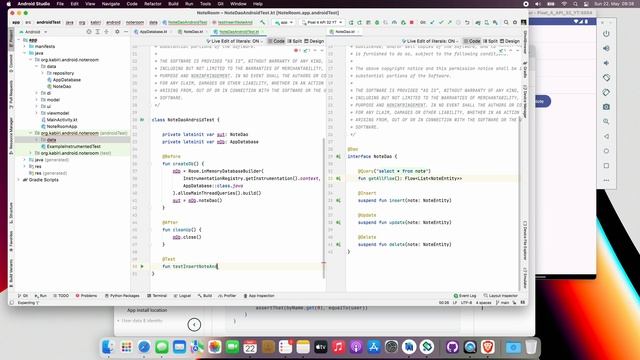Viewport: 640px width, 360px height.
Task: Click Git branch 'main' in status bar
Action: click(x=502, y=303)
